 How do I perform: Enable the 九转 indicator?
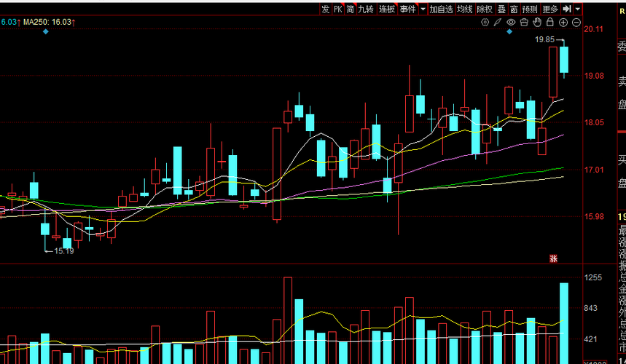(x=366, y=9)
